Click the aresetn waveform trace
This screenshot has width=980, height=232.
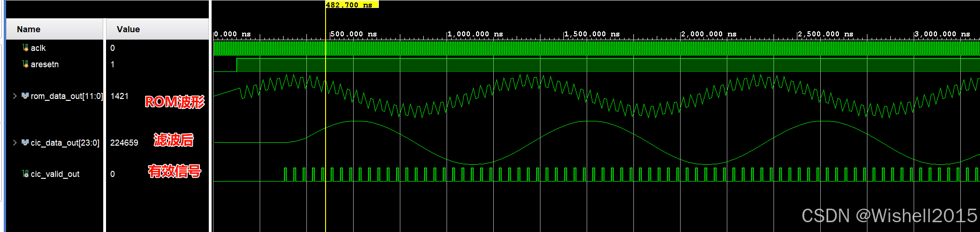pos(597,65)
